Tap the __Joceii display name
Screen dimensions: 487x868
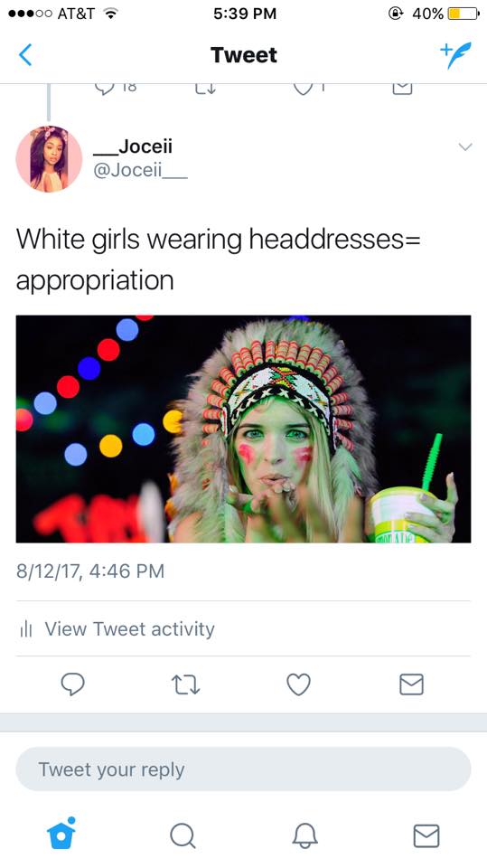tap(133, 146)
